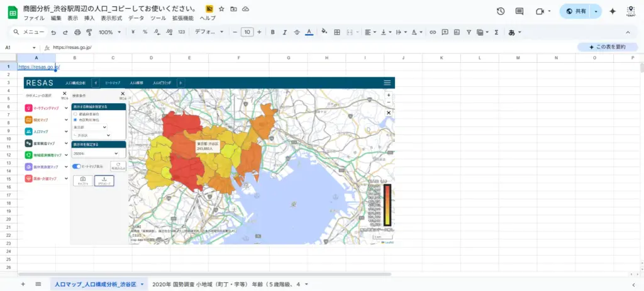Open the 人口マップ sheet tab menu arrow
This screenshot has height=291, width=644.
(x=142, y=284)
